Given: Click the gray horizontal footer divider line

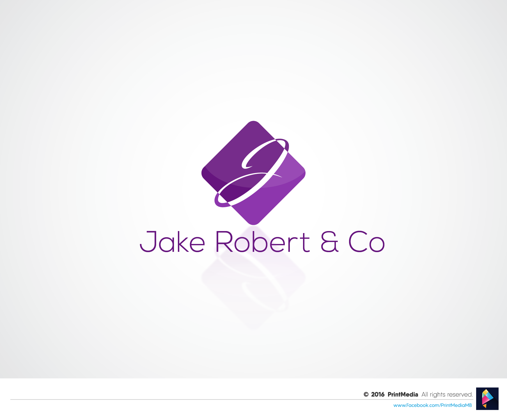Looking at the screenshot, I should pos(224,399).
